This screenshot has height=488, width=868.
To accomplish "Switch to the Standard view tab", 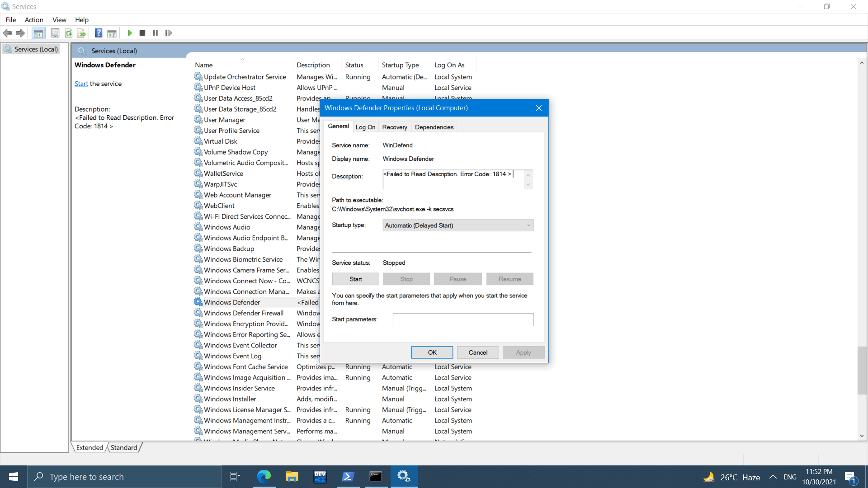I will [123, 447].
